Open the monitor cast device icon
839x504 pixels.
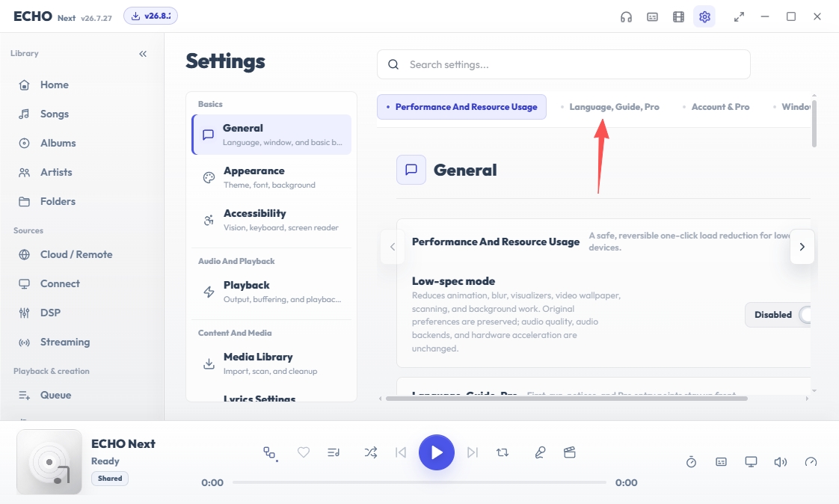tap(752, 461)
